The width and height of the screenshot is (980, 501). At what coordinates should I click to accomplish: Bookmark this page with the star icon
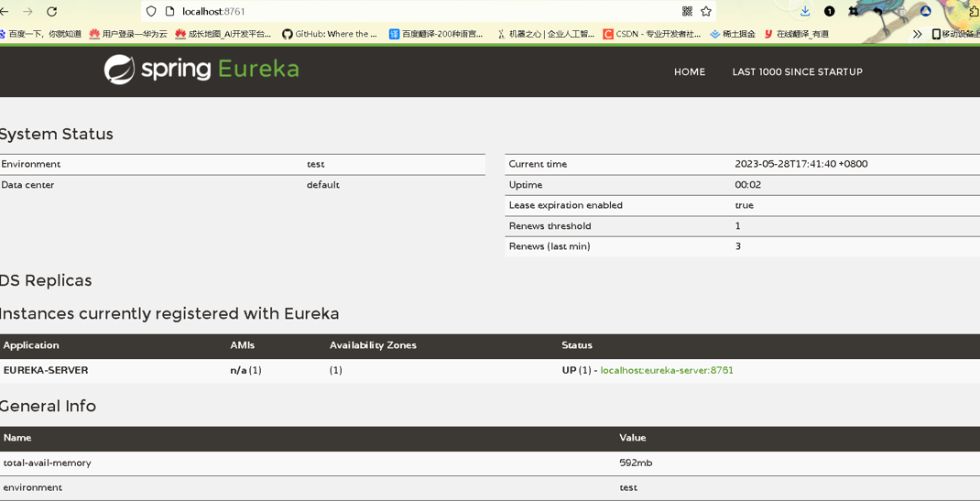(706, 11)
